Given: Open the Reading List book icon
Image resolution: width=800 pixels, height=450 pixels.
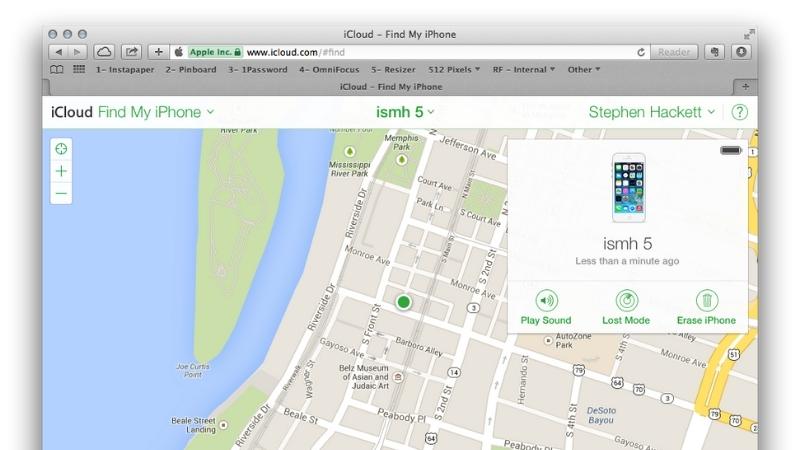Looking at the screenshot, I should [x=57, y=69].
